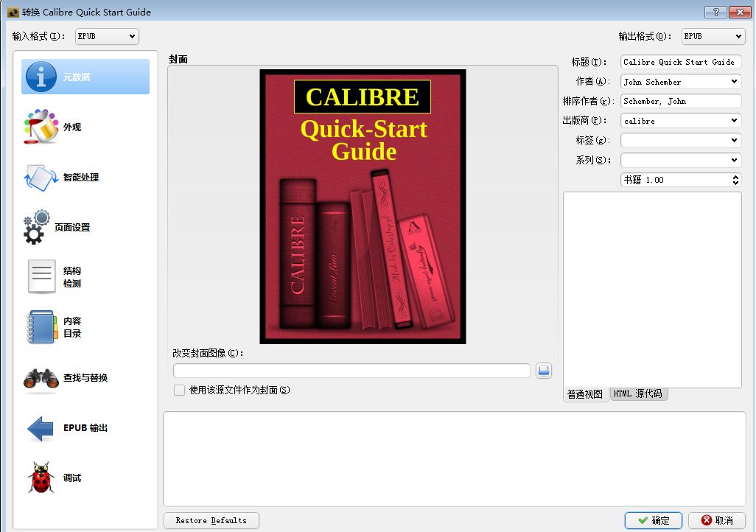Cancel with the 取消 button
This screenshot has width=756, height=532.
pos(717,520)
